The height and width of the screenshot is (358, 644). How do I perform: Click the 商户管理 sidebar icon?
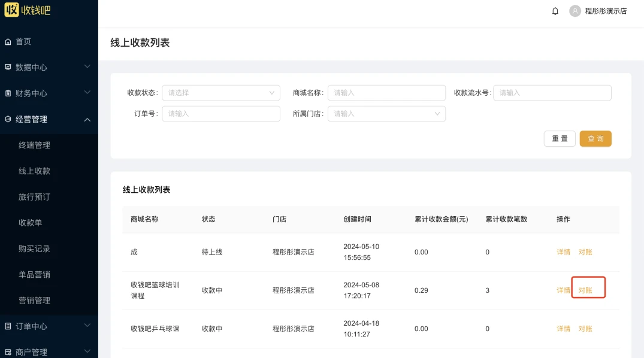click(8, 352)
